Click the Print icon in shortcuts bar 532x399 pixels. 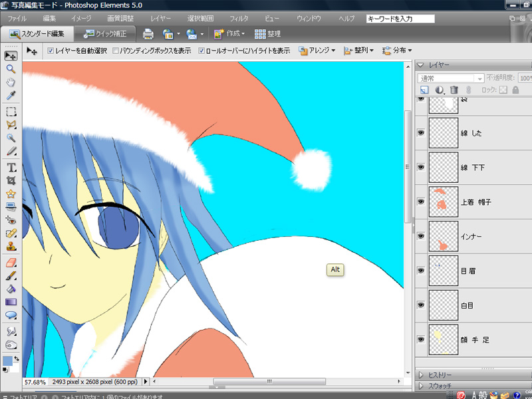[x=148, y=34]
